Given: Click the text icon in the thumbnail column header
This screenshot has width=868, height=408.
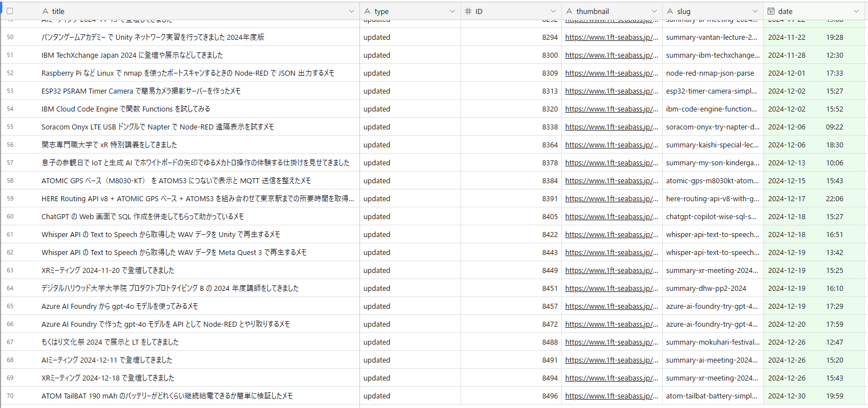Looking at the screenshot, I should [x=569, y=11].
